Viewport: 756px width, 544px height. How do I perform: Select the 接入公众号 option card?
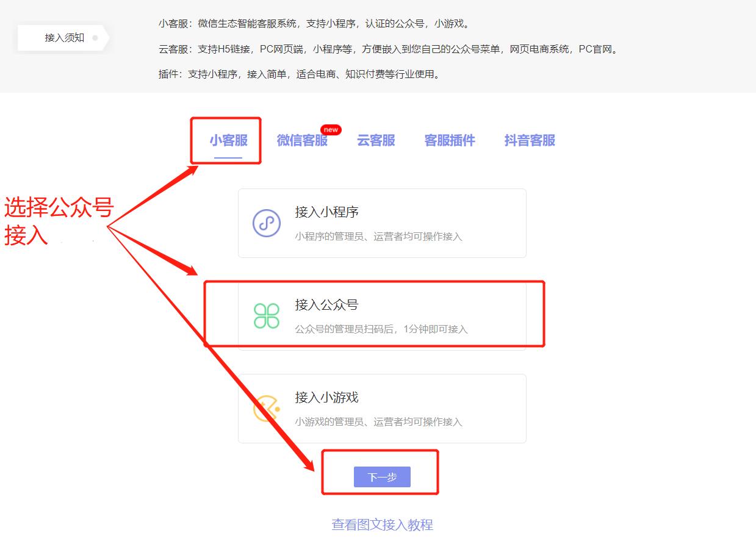point(381,313)
